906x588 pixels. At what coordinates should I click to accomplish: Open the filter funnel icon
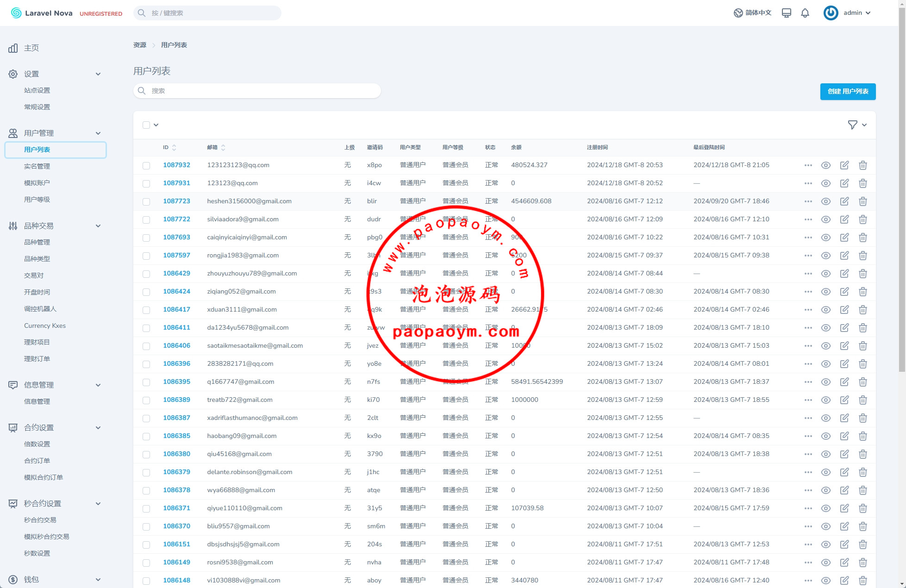[x=852, y=125]
